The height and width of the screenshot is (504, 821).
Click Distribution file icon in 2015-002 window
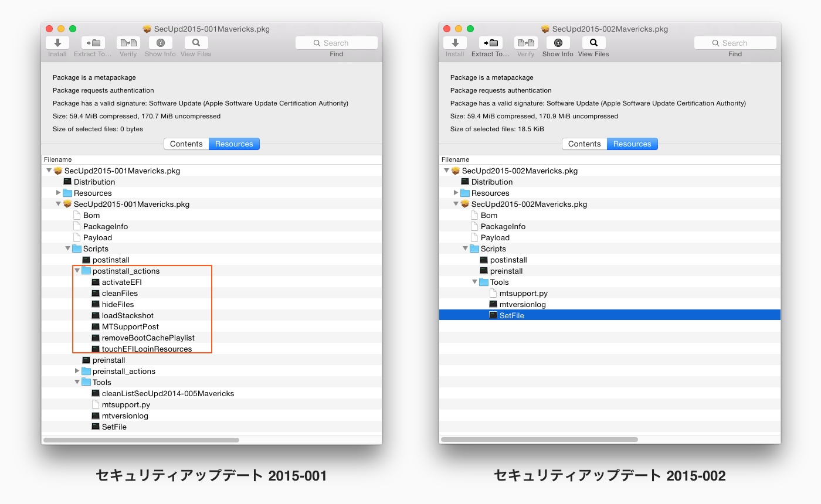(465, 182)
